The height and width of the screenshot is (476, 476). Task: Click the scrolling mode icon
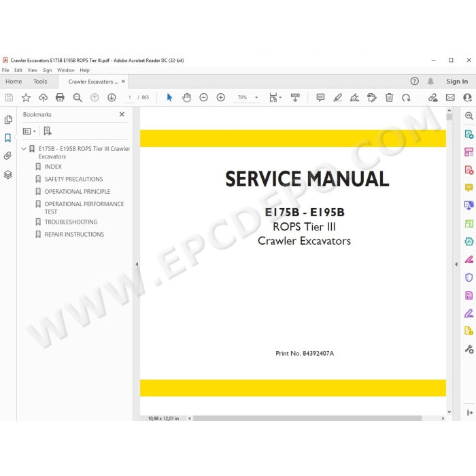(295, 97)
